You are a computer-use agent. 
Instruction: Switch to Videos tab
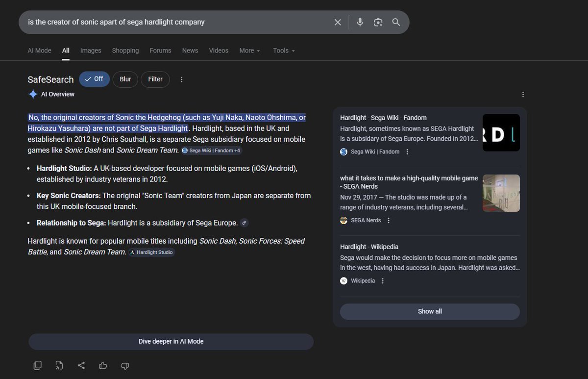click(219, 51)
